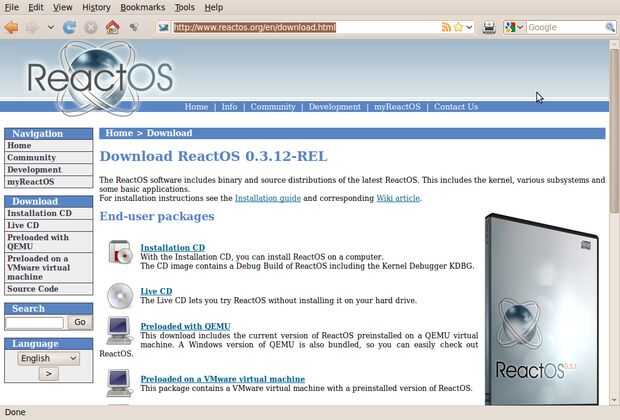This screenshot has height=420, width=620.
Task: Click the toolbar icon left of the search box
Action: (489, 27)
